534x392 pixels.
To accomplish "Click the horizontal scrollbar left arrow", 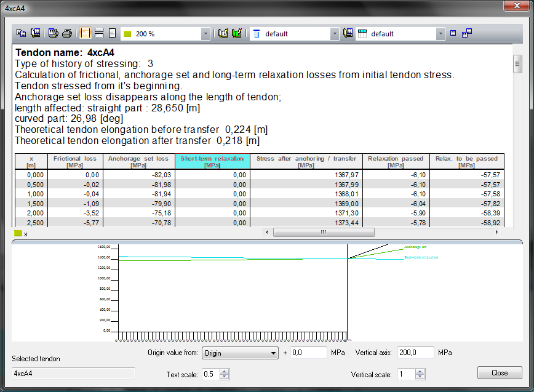I will click(x=267, y=232).
